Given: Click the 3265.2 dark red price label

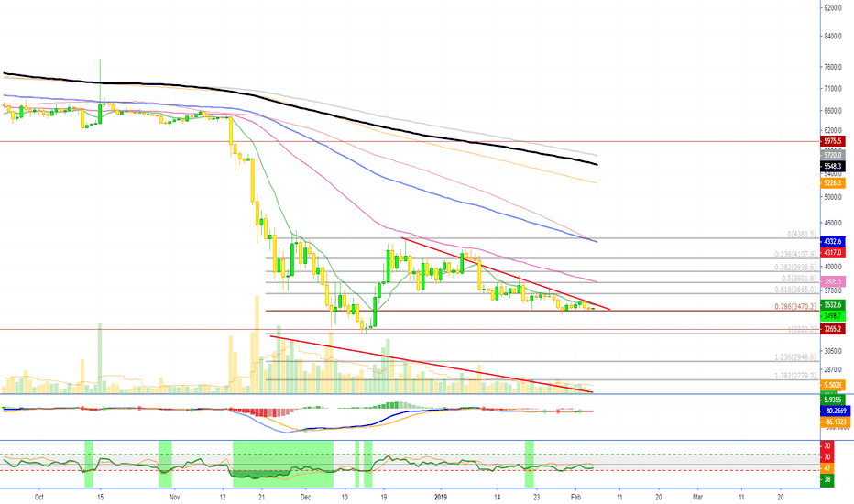Looking at the screenshot, I should coord(833,329).
